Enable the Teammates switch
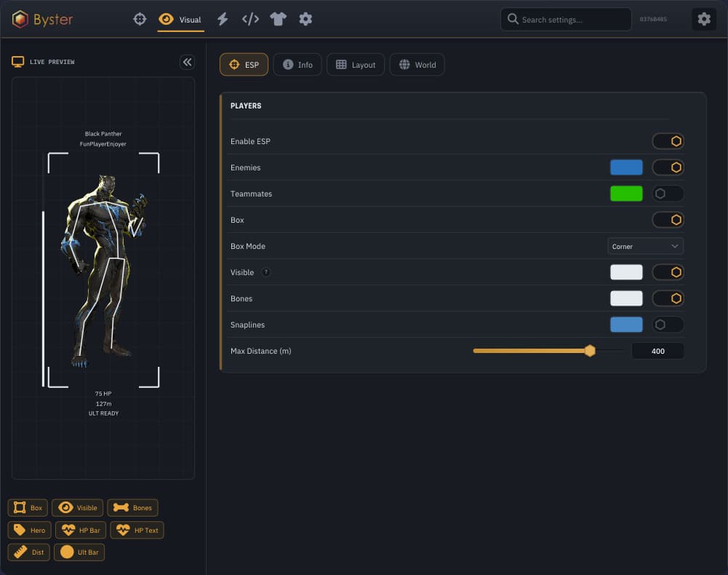The width and height of the screenshot is (728, 575). coord(668,194)
